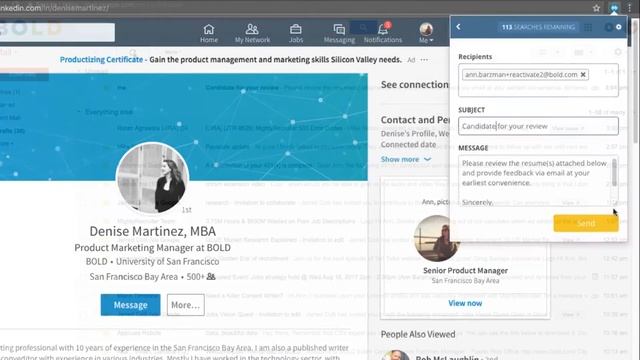Click the browser extension icon
Image resolution: width=640 pixels, height=360 pixels.
pos(614,8)
